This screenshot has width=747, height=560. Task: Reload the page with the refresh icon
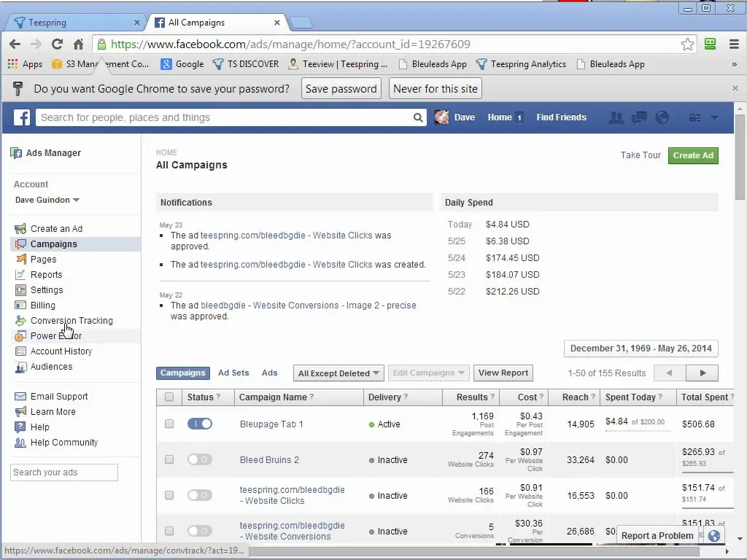click(57, 44)
